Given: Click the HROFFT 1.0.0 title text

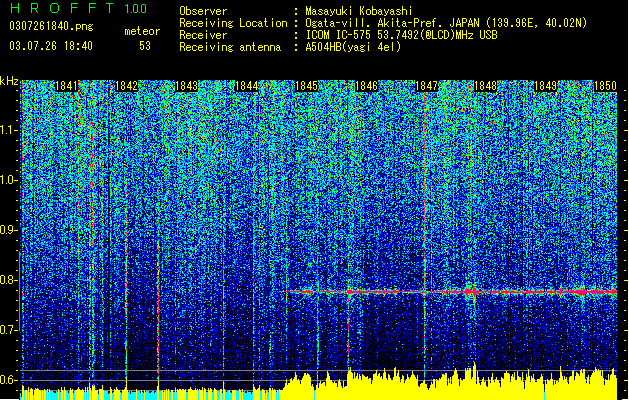Looking at the screenshot, I should point(79,8).
